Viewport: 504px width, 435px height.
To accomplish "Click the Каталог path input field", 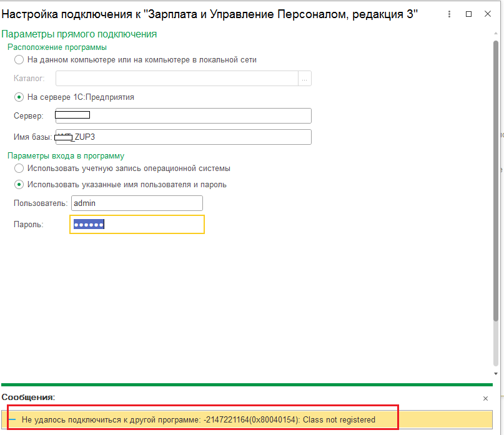I will tap(177, 79).
